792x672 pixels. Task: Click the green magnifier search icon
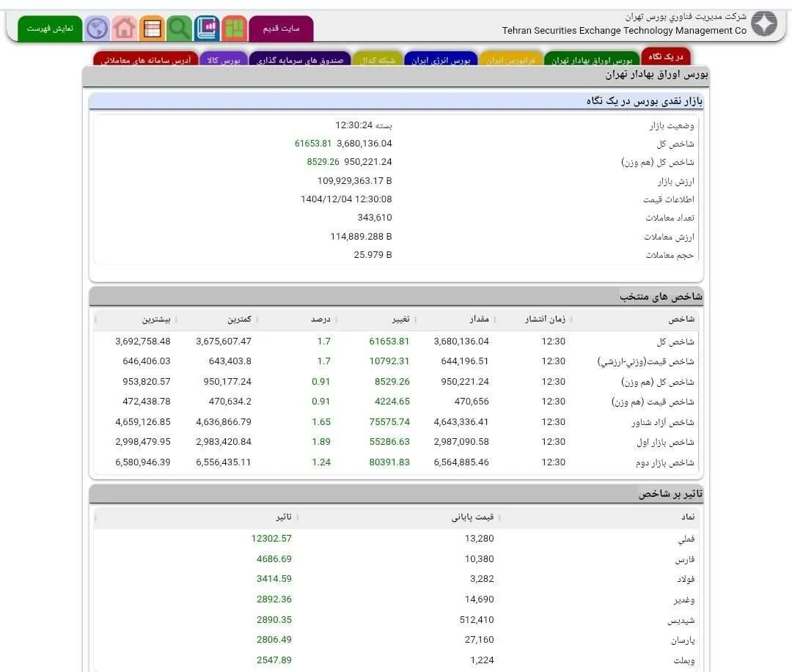pyautogui.click(x=180, y=28)
